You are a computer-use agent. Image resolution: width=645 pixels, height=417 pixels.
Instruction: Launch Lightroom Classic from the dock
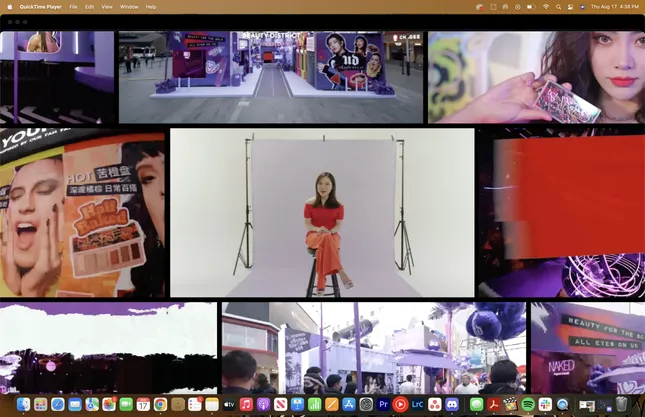click(417, 404)
